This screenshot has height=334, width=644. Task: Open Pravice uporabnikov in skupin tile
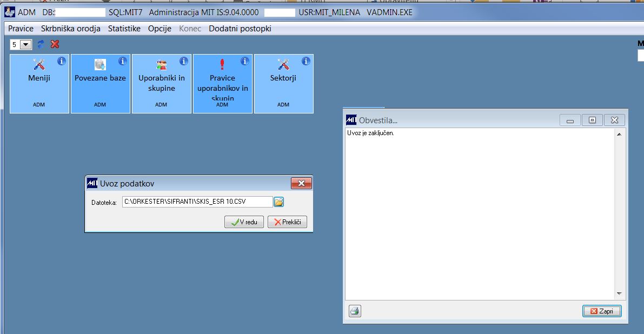[x=223, y=84]
